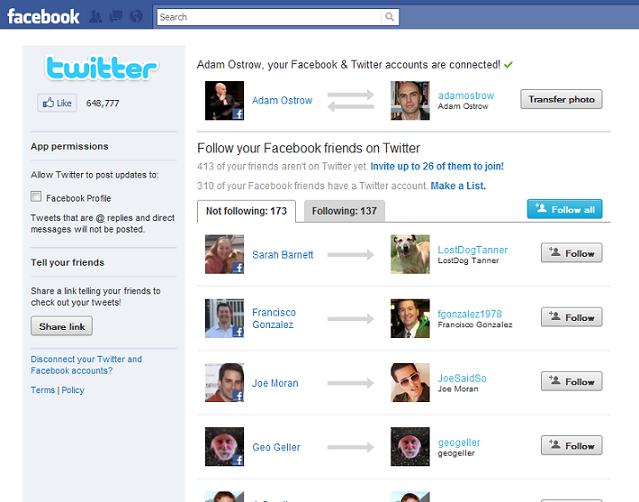Click the Facebook logo
639x502 pixels.
(x=43, y=17)
